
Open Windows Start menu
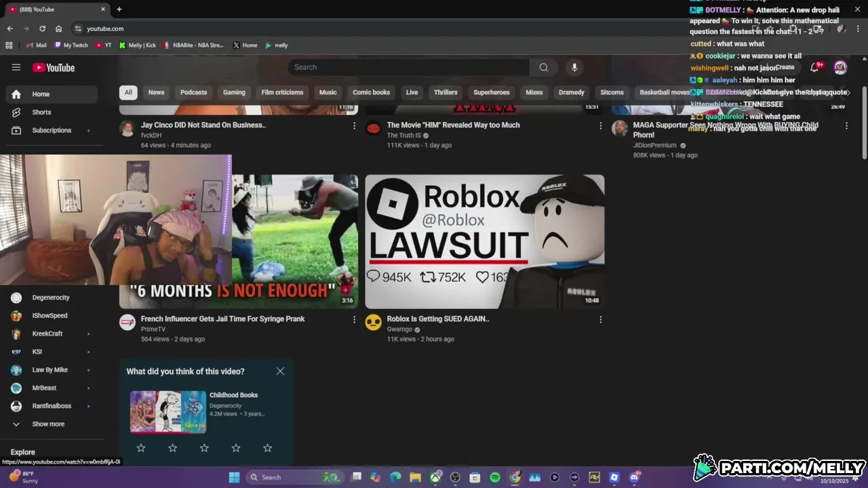coord(235,477)
